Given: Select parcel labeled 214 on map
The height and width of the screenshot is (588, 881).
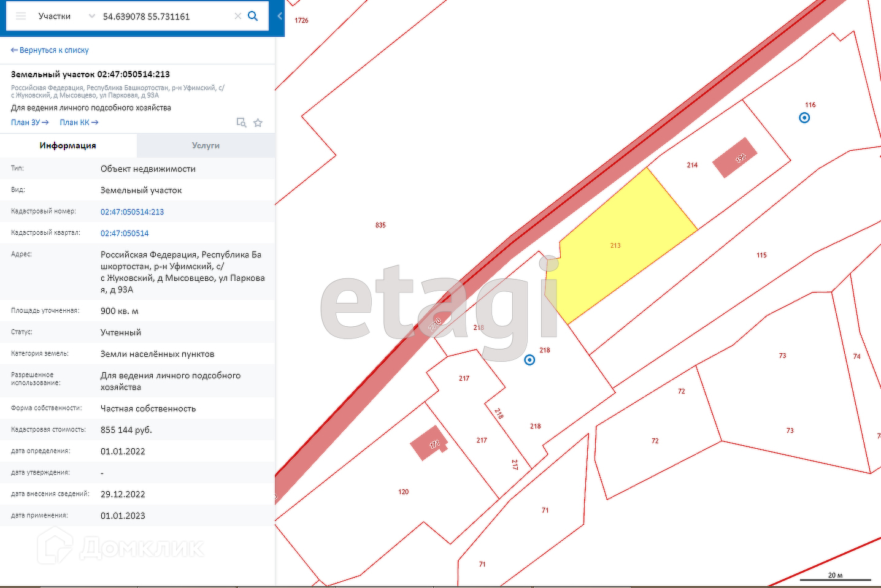Looking at the screenshot, I should coord(692,165).
